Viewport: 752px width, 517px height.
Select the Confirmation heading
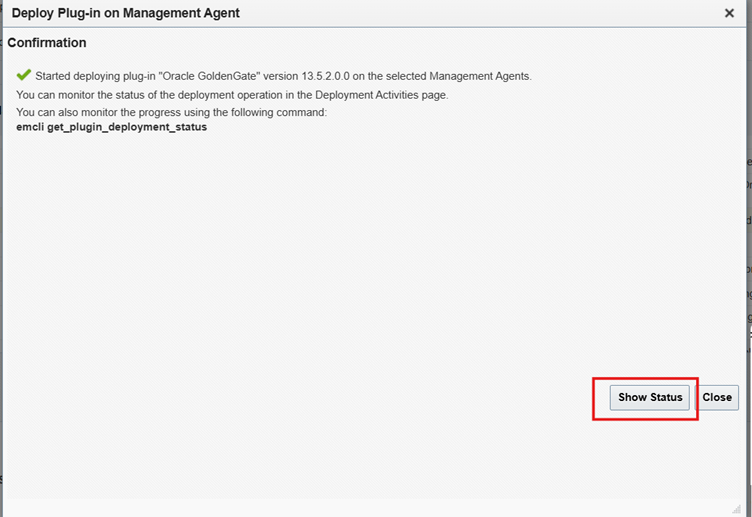(x=47, y=43)
